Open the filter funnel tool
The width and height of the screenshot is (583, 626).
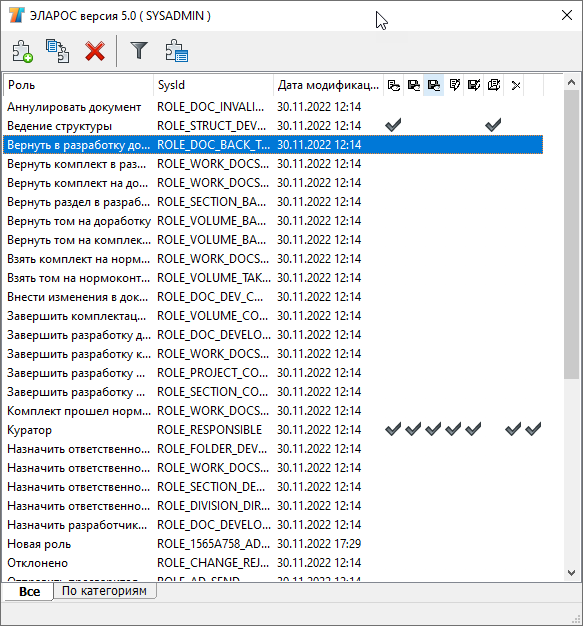pos(139,51)
